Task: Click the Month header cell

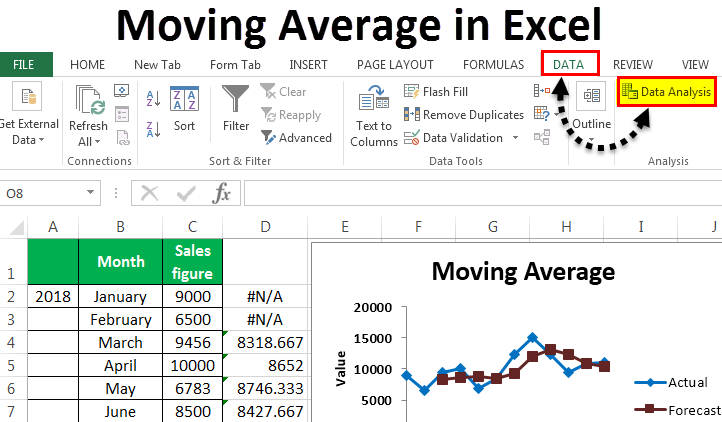Action: [x=121, y=261]
